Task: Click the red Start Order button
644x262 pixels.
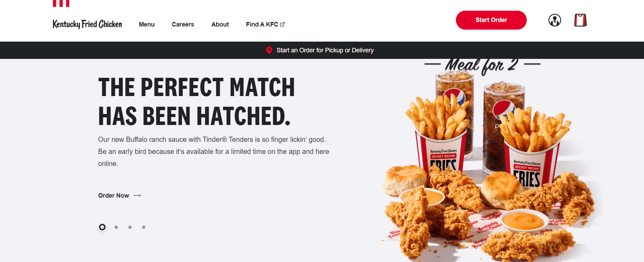Action: tap(491, 20)
